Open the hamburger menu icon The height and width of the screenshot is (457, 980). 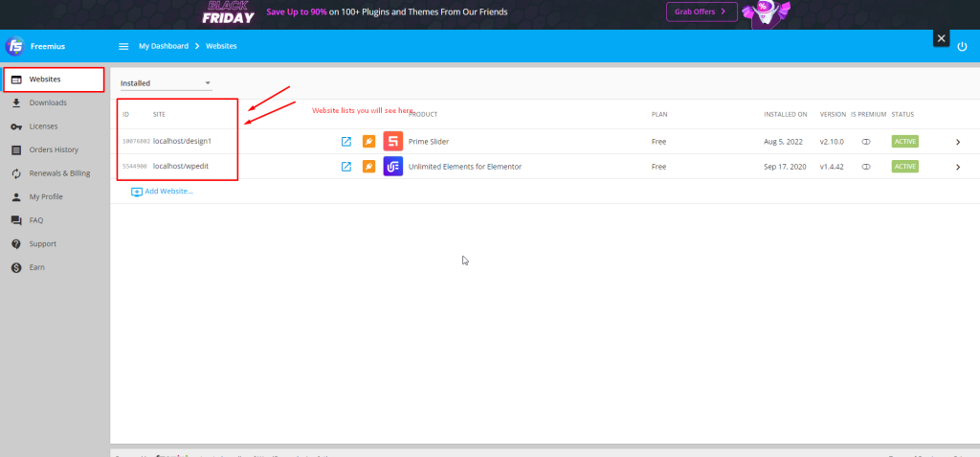click(x=123, y=46)
